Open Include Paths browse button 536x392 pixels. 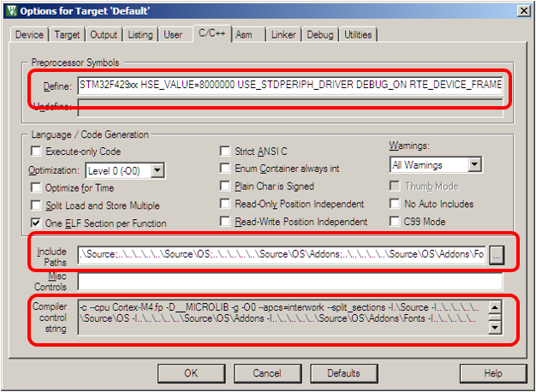[497, 255]
